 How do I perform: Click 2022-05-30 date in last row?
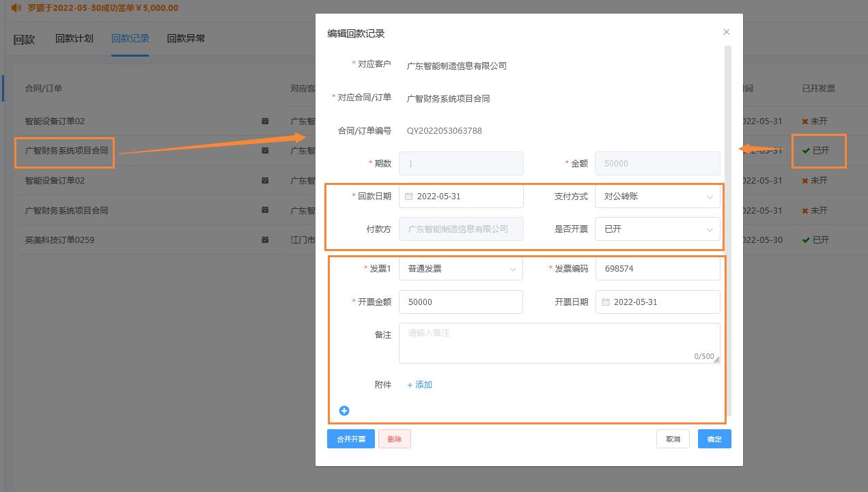pos(761,240)
